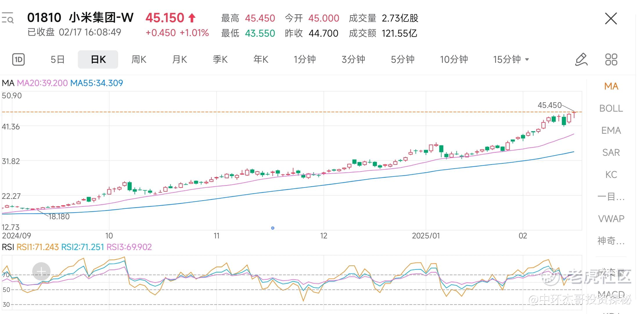This screenshot has height=314, width=644.
Task: Click the 成交量 2.73亿股 value
Action: (400, 18)
